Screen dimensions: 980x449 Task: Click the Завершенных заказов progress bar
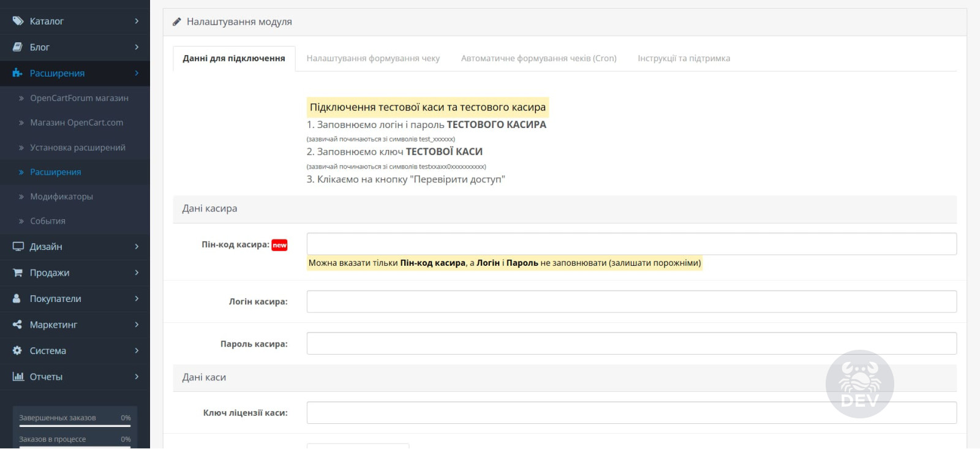tap(75, 426)
